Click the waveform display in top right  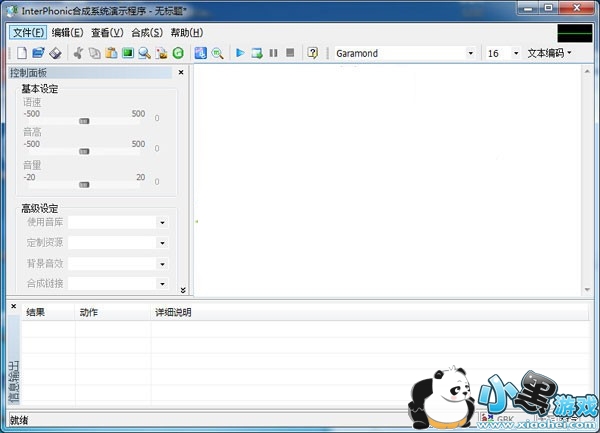[x=575, y=33]
